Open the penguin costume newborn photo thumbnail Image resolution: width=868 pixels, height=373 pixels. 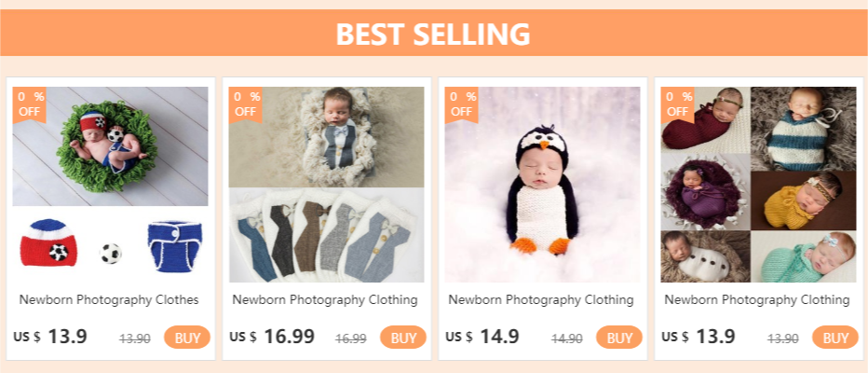pos(542,185)
